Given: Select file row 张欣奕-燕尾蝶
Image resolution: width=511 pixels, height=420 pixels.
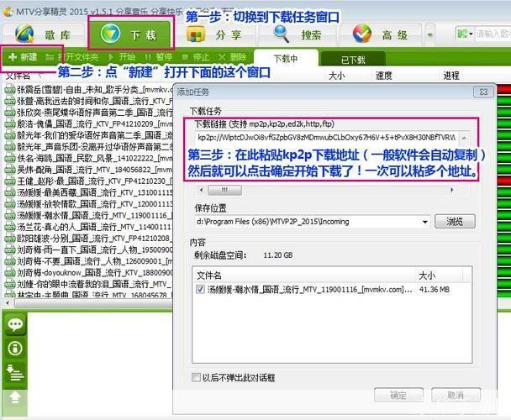Looking at the screenshot, I should pos(88,113).
